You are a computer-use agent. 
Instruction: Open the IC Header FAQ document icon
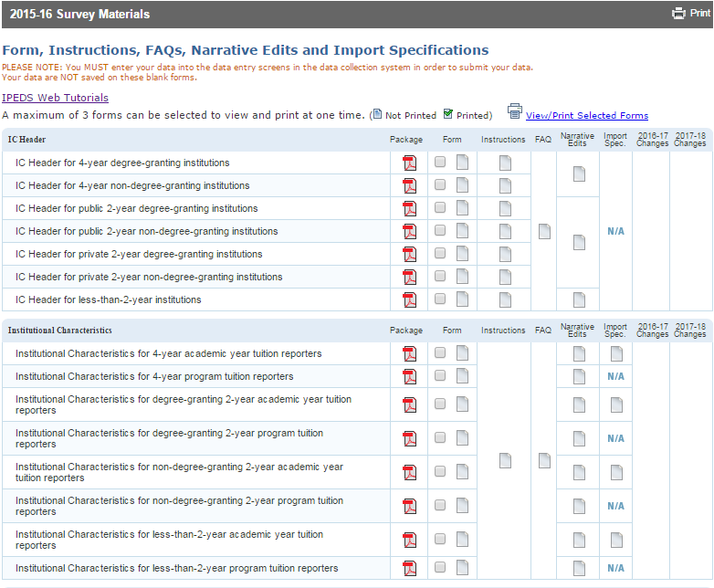[x=544, y=232]
